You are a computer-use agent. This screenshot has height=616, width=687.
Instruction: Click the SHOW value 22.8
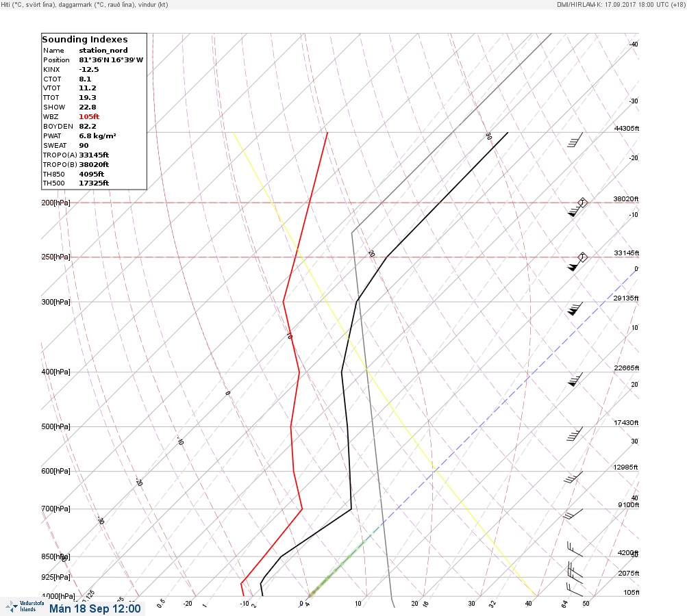[x=88, y=107]
